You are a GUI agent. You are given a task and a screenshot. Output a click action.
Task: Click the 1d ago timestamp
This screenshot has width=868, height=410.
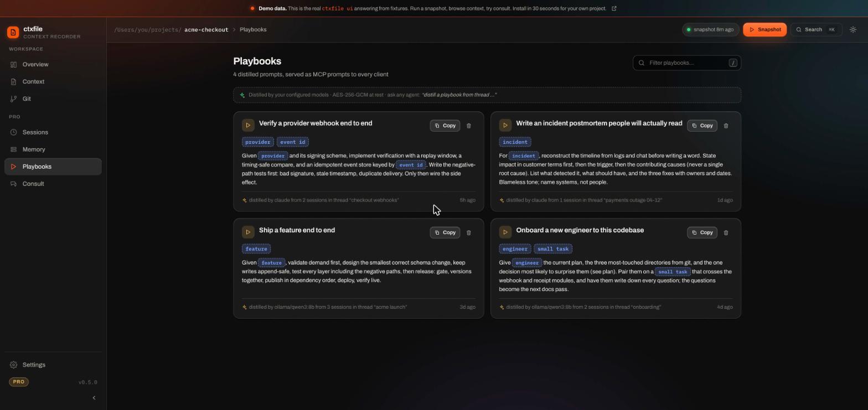(x=725, y=200)
